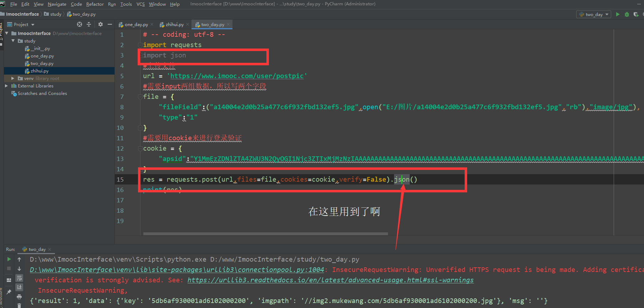Close the one_day.py editor tab

coord(152,24)
